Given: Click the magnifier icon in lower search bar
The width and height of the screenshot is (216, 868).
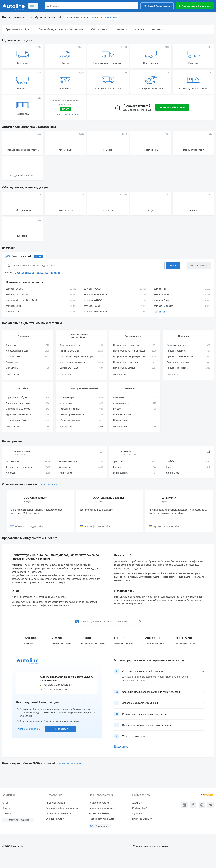Looking at the screenshot, I should [140, 621].
